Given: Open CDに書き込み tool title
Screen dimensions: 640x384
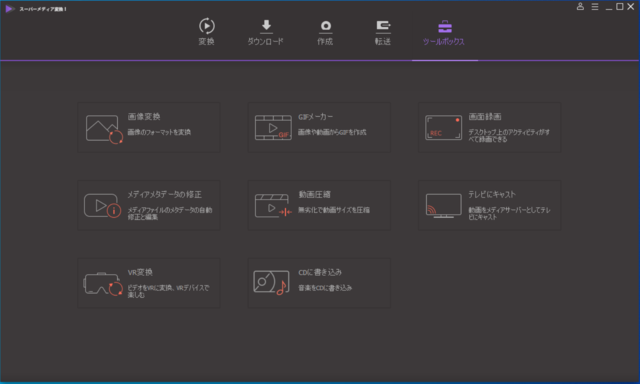Looking at the screenshot, I should (x=320, y=273).
